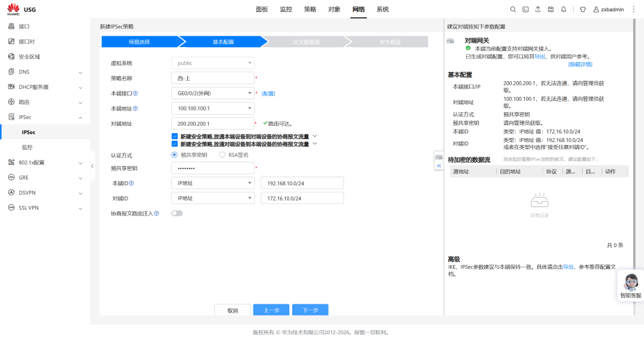Image resolution: width=644 pixels, height=339 pixels.
Task: Click the shirt theme icon
Action: coord(583,10)
